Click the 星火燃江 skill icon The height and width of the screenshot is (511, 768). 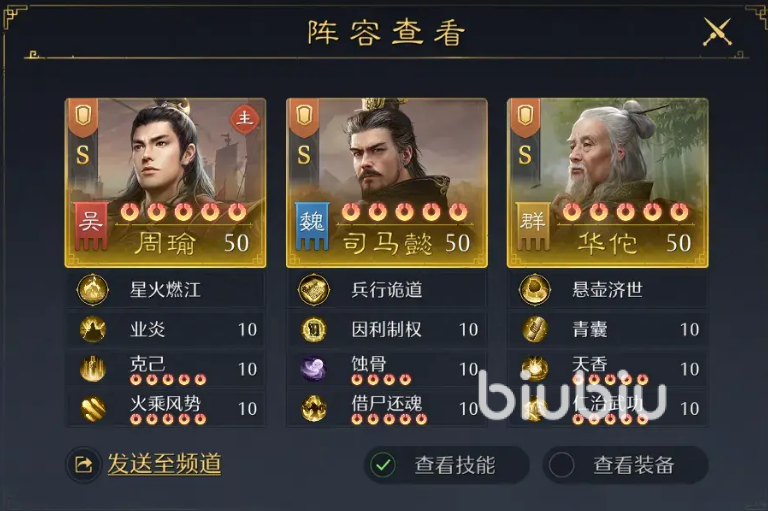click(x=93, y=290)
